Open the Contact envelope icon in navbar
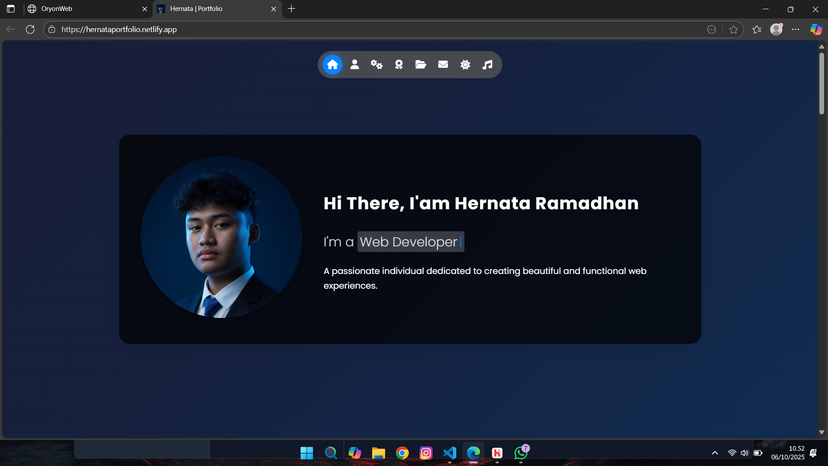This screenshot has width=828, height=466. [x=443, y=64]
